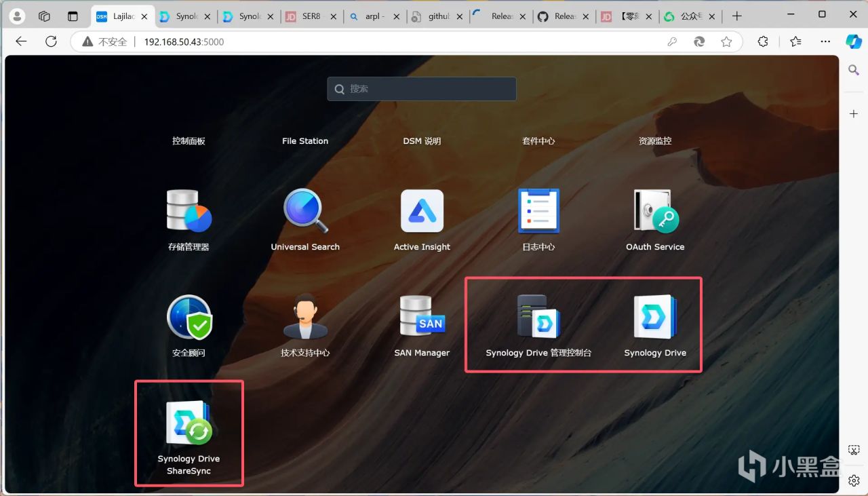Go back to the previous page
This screenshot has width=868, height=496.
pos(21,41)
